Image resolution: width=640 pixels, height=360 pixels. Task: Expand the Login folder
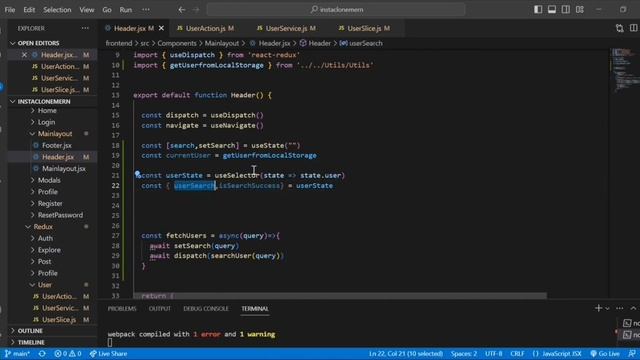pos(46,122)
